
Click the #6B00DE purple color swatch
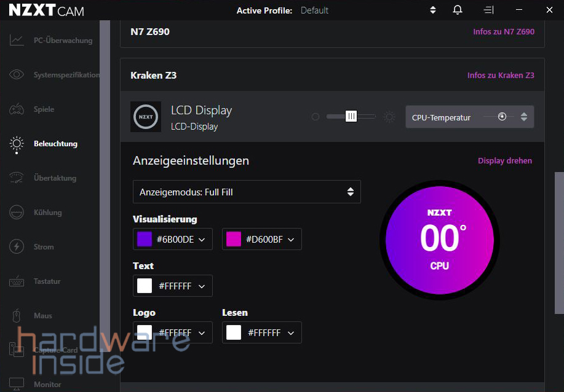coord(145,239)
